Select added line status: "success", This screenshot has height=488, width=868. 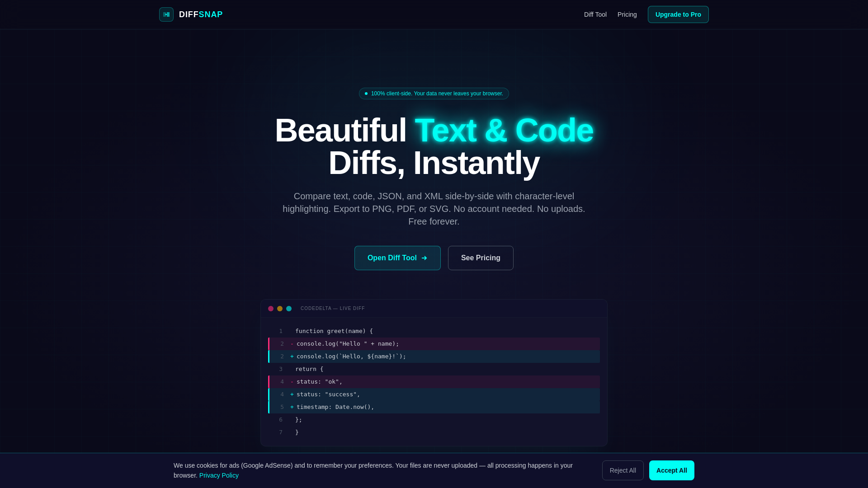click(434, 394)
